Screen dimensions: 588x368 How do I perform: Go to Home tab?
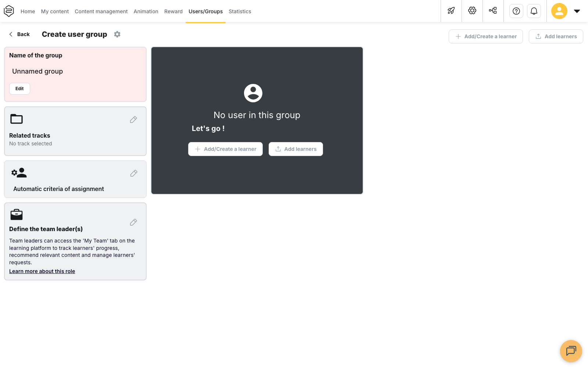[x=28, y=11]
